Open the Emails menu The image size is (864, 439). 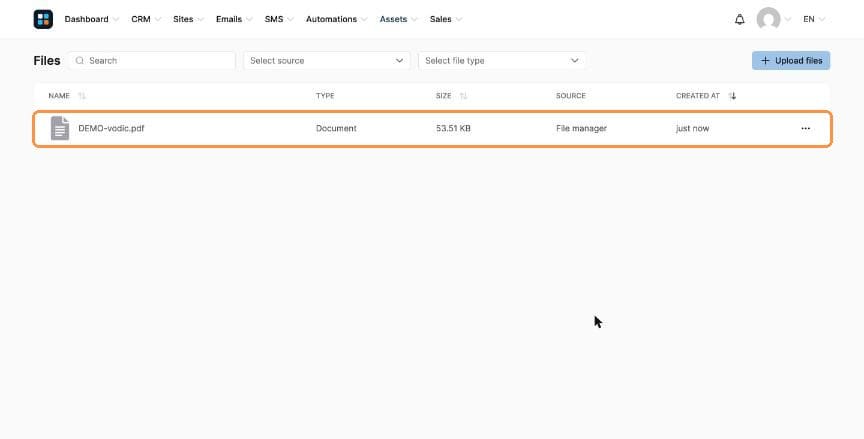coord(234,19)
